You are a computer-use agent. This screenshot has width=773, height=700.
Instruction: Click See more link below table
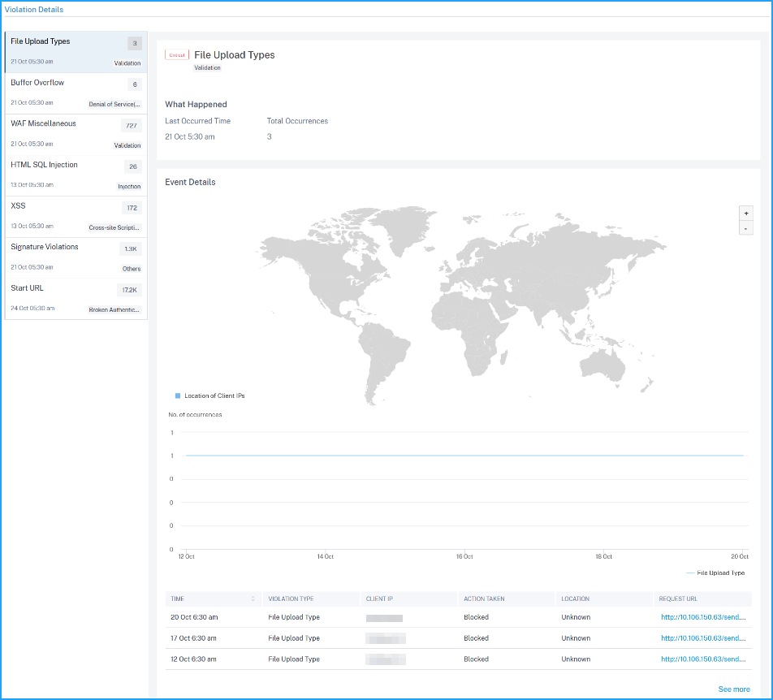coord(733,689)
